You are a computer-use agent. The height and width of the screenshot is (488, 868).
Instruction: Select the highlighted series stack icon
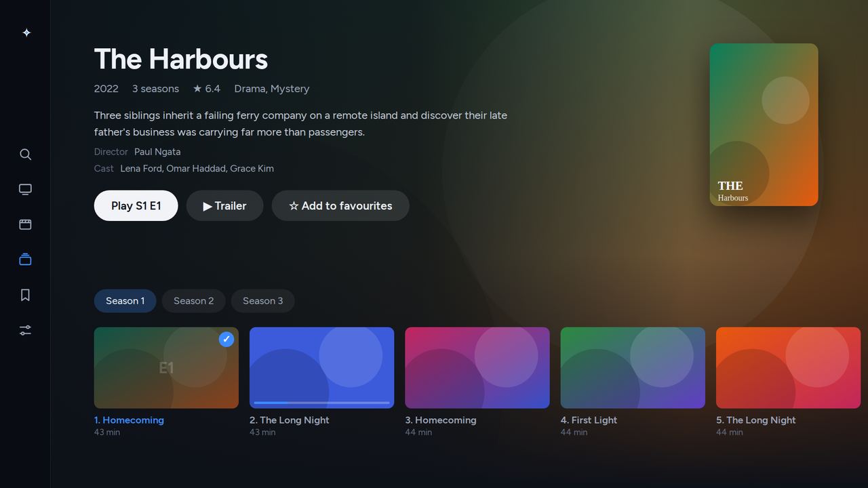tap(25, 260)
